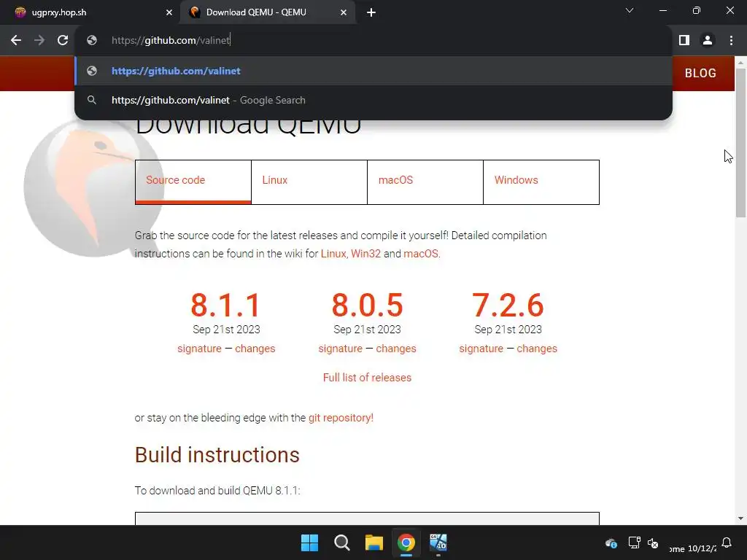Open the signature link for 8.0.5
Image resolution: width=747 pixels, height=560 pixels.
point(340,349)
